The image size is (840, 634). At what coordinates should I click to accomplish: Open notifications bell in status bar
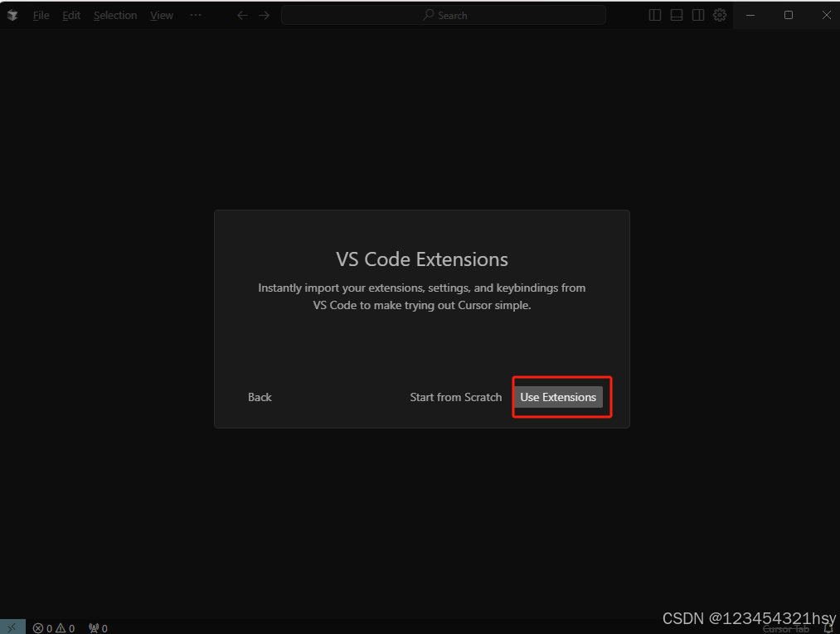point(828,629)
